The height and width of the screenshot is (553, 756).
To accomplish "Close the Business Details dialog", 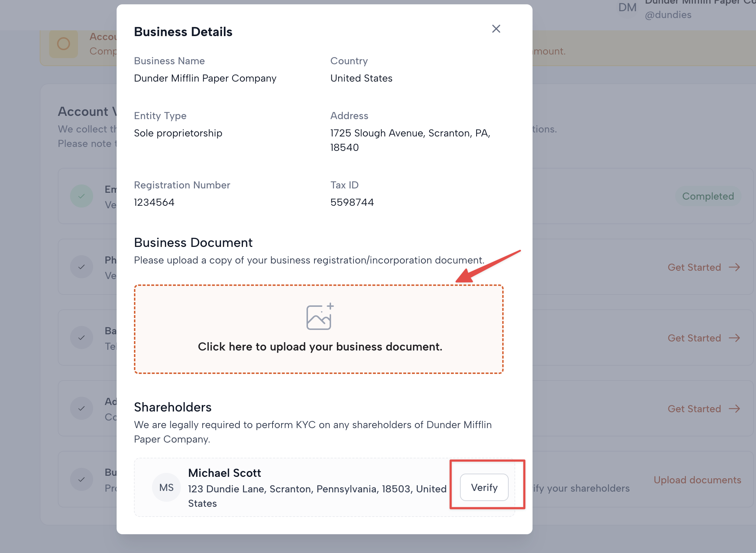I will [x=496, y=29].
